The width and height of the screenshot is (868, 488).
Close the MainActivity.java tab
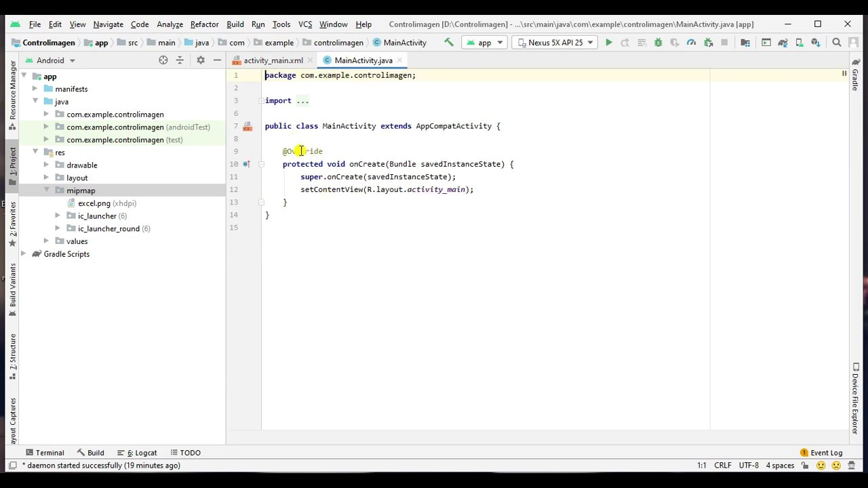400,60
